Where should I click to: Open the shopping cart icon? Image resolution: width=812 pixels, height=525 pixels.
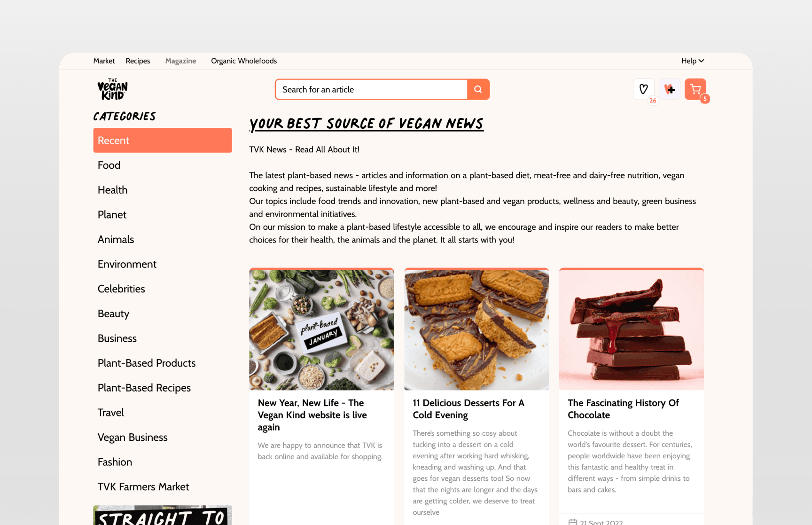coord(695,89)
